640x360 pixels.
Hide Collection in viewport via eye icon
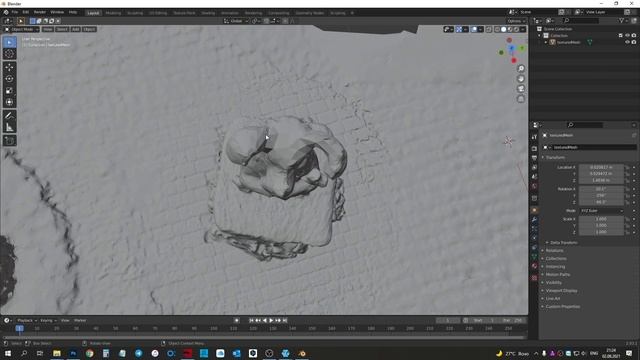[627, 36]
